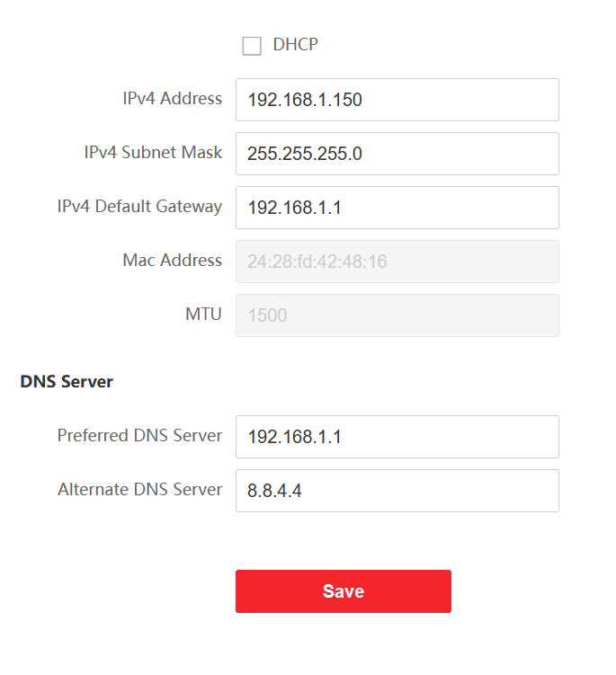Focus the IPv4 Address input field
The height and width of the screenshot is (675, 616).
[397, 100]
